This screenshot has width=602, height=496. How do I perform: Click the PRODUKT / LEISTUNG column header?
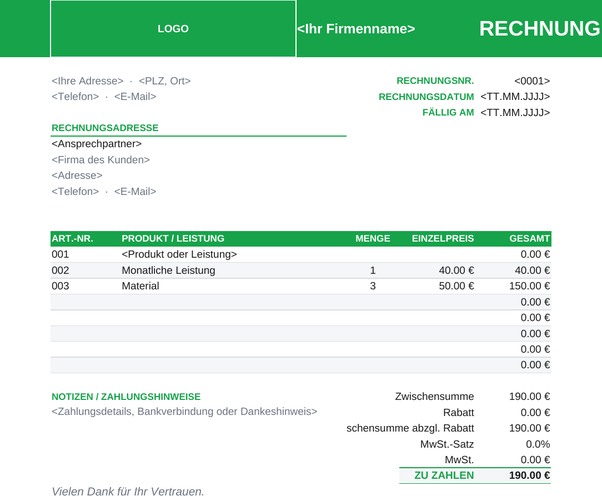[173, 238]
